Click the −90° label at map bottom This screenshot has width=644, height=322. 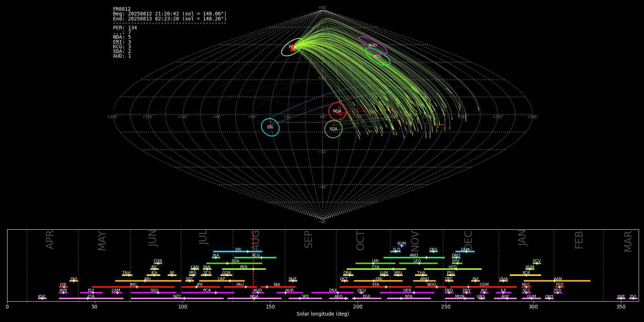[x=323, y=222]
